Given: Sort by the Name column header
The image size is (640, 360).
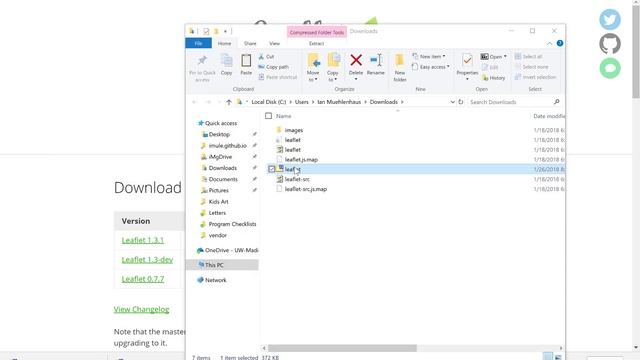Looking at the screenshot, I should [283, 116].
